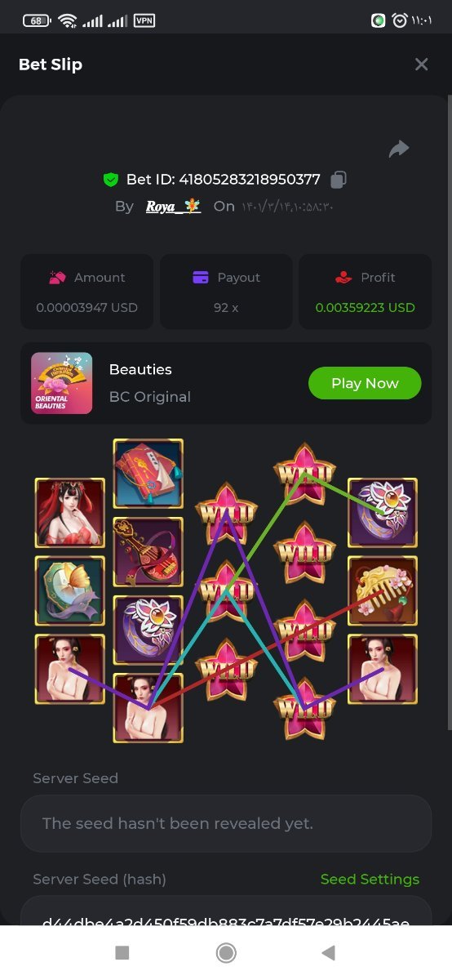Viewport: 452px width, 980px height.
Task: Click the Play Now button
Action: coord(365,383)
